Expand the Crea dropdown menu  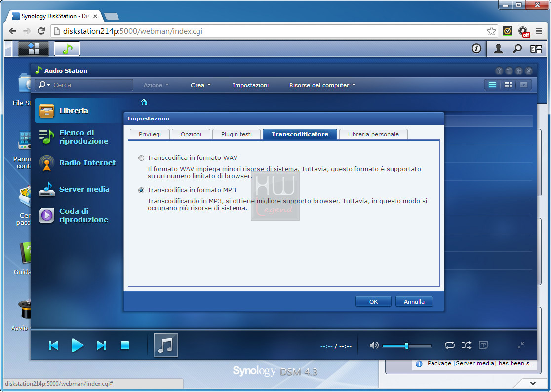pyautogui.click(x=200, y=85)
